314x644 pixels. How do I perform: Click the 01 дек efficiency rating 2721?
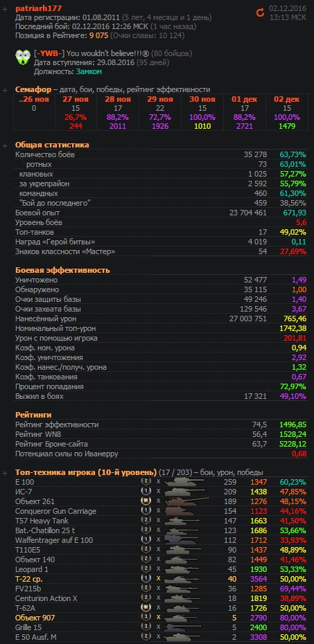click(245, 125)
